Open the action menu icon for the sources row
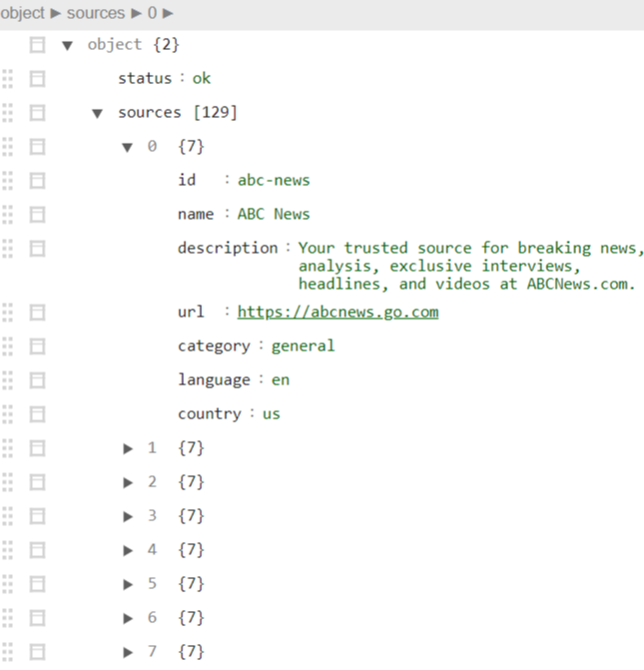Viewport: 644px width, 670px height. (x=37, y=113)
